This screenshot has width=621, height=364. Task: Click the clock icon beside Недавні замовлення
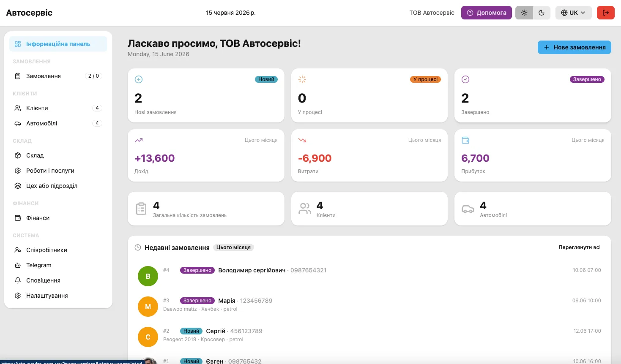138,247
